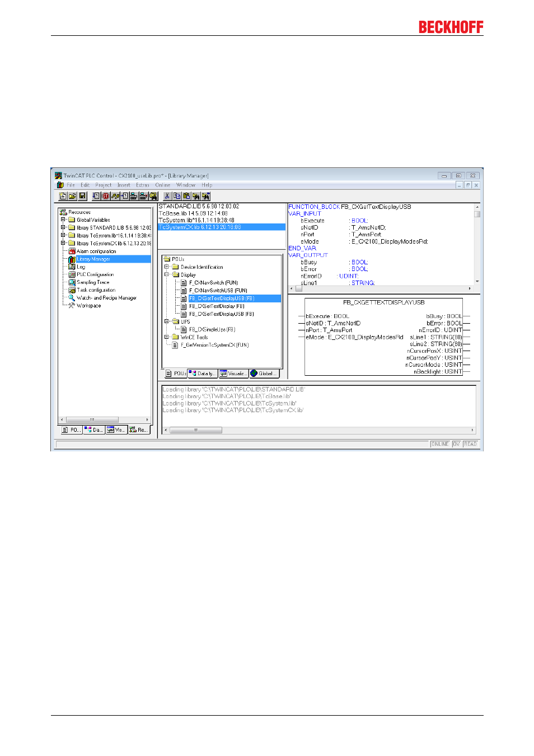The height and width of the screenshot is (756, 534).
Task: Switch to project Data types tab
Action: (95, 430)
